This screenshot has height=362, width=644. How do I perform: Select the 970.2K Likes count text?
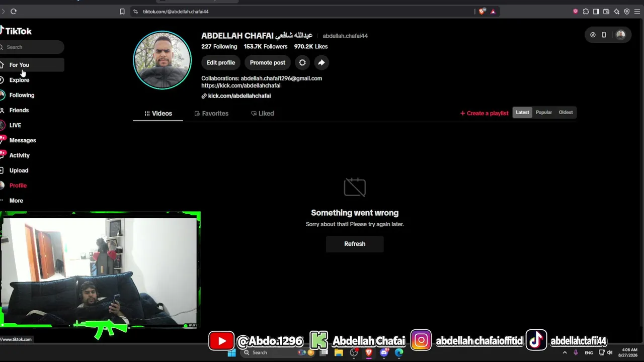pyautogui.click(x=311, y=46)
